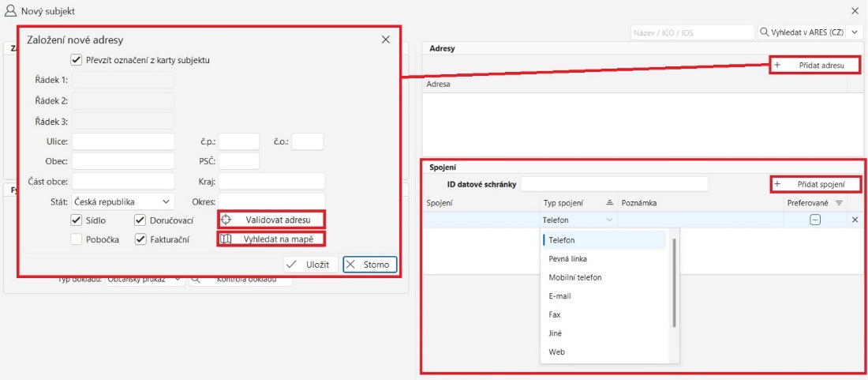Click the magnifier icon for Vyhledat v ARES
Image resolution: width=868 pixels, height=380 pixels.
[x=765, y=32]
